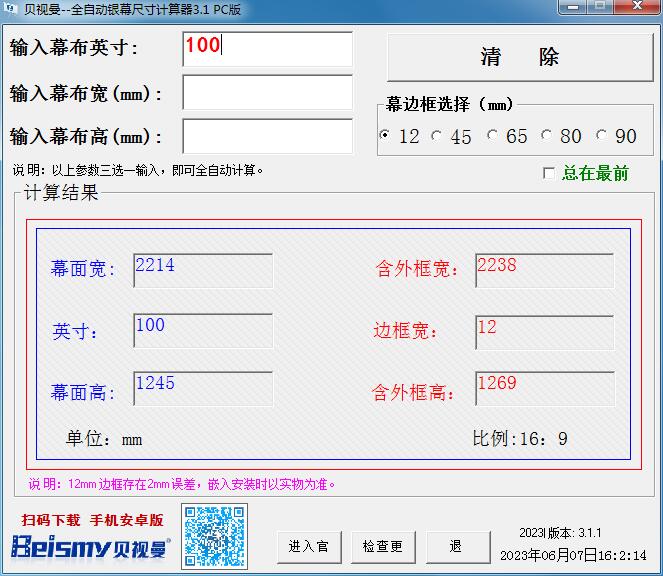Click the 边框宽 result field showing 12
Image resolution: width=663 pixels, height=576 pixels.
click(545, 332)
